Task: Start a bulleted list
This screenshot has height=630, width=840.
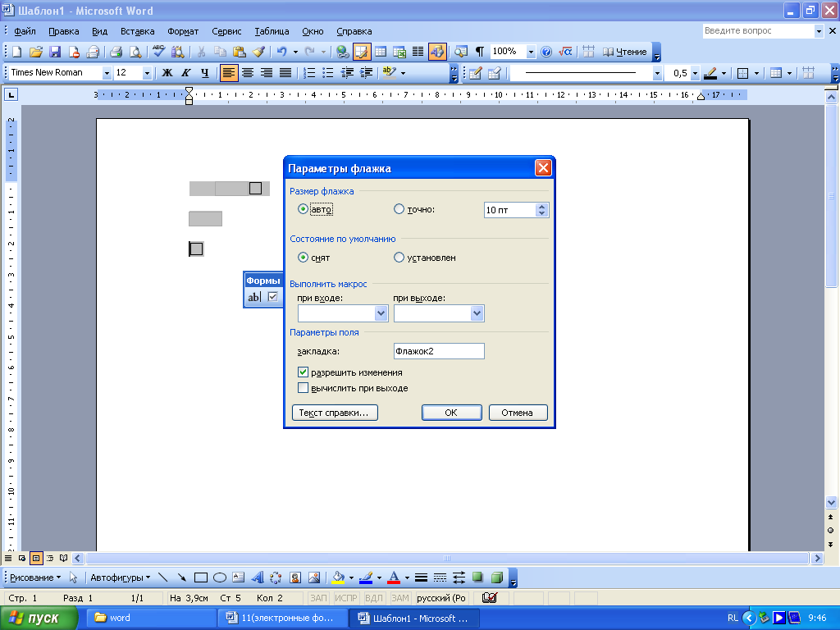Action: (328, 73)
